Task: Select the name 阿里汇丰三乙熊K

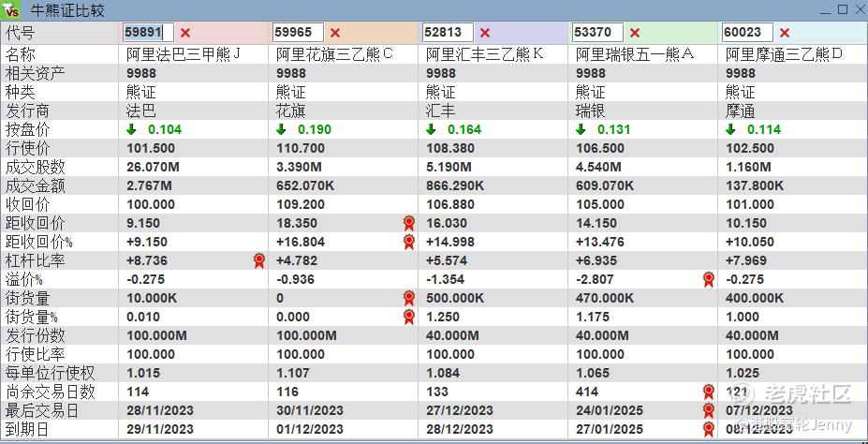Action: (485, 54)
